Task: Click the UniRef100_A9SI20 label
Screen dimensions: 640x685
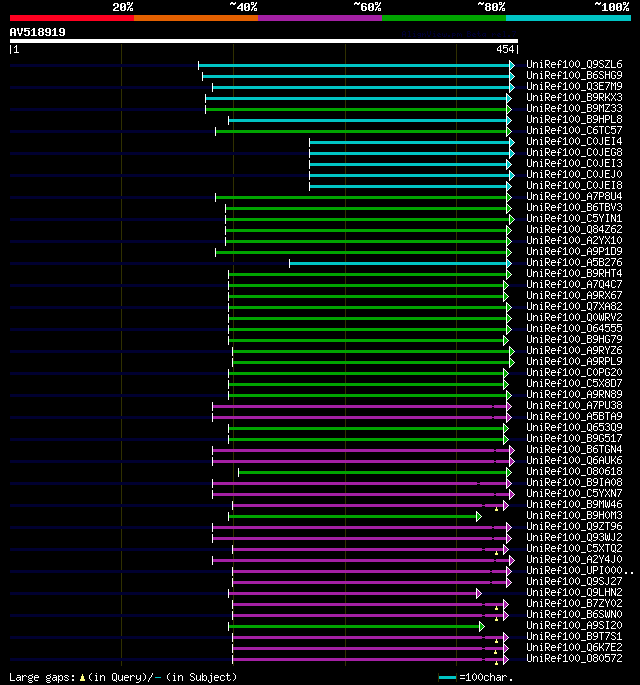Action: 574,626
